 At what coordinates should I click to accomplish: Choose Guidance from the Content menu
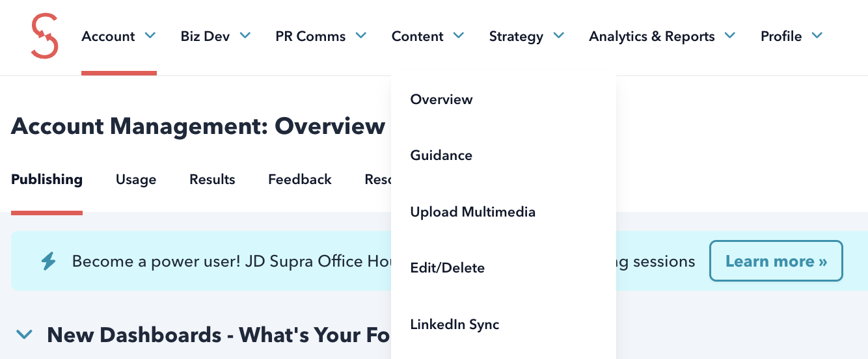[x=441, y=155]
